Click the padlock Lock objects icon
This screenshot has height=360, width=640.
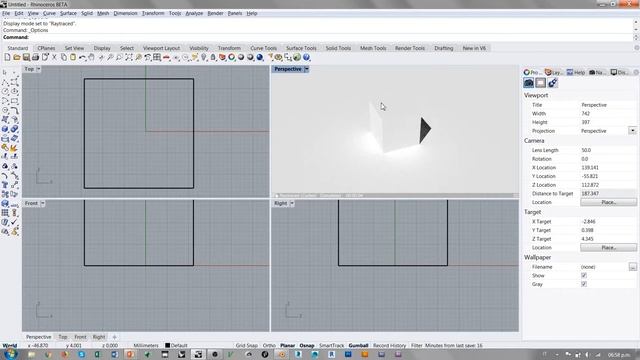[x=213, y=58]
